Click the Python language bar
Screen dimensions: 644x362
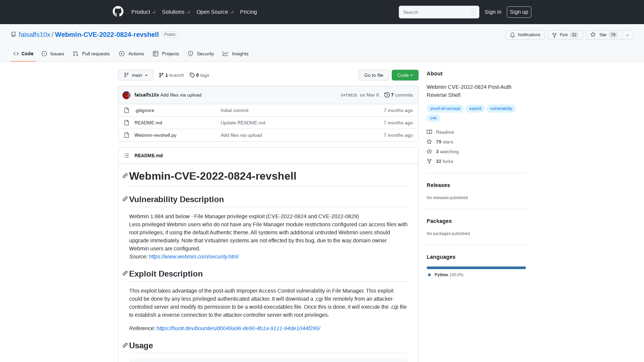point(476,268)
